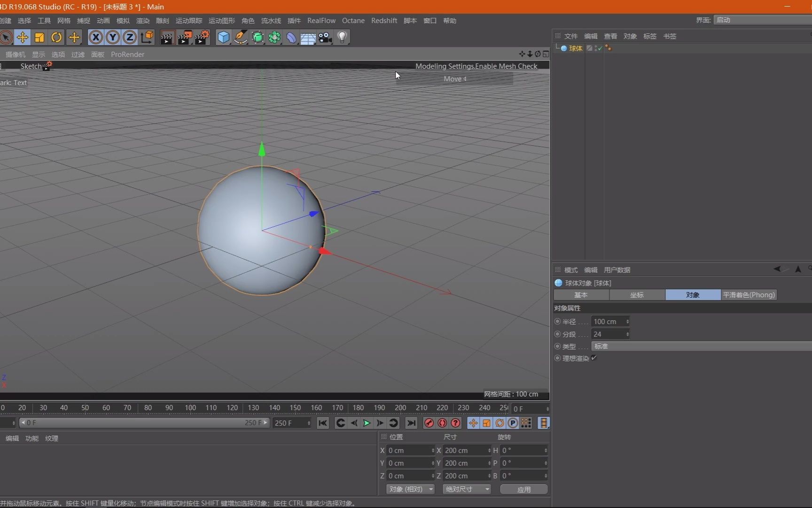Render the active view

[167, 37]
